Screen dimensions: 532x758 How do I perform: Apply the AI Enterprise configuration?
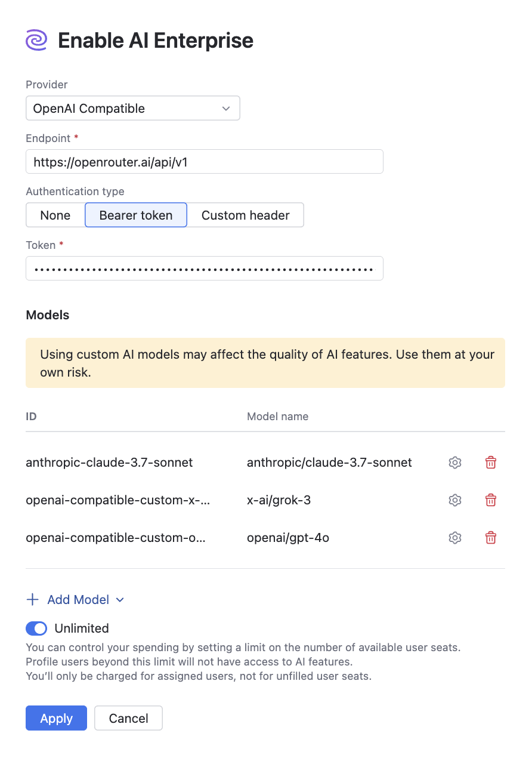click(x=56, y=718)
